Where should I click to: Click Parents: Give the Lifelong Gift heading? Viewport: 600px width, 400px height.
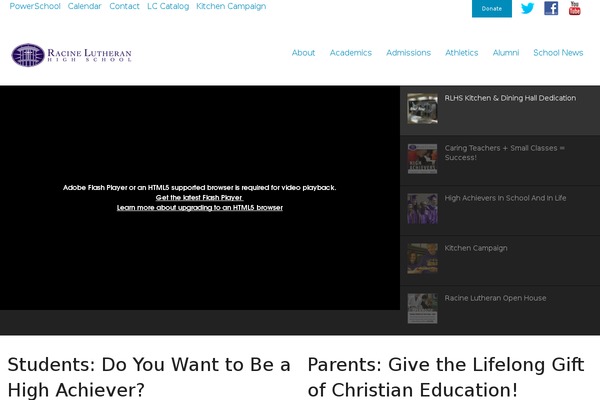[446, 377]
